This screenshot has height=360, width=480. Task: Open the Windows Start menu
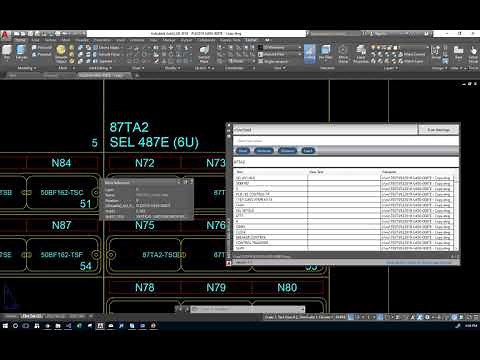(x=5, y=326)
